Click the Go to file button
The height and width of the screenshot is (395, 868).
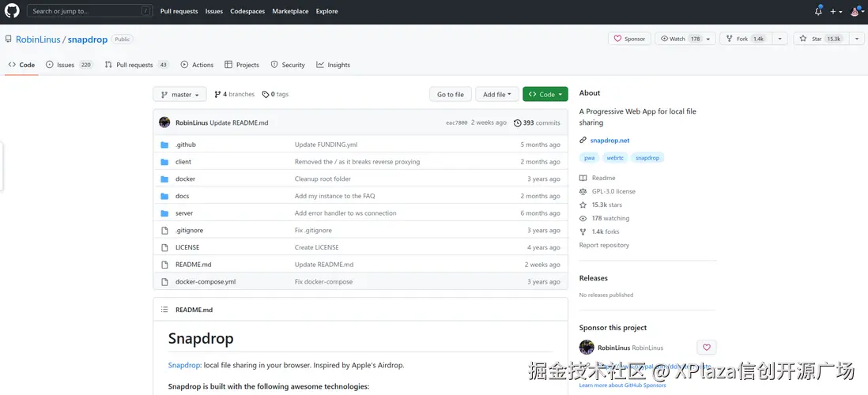click(x=451, y=95)
